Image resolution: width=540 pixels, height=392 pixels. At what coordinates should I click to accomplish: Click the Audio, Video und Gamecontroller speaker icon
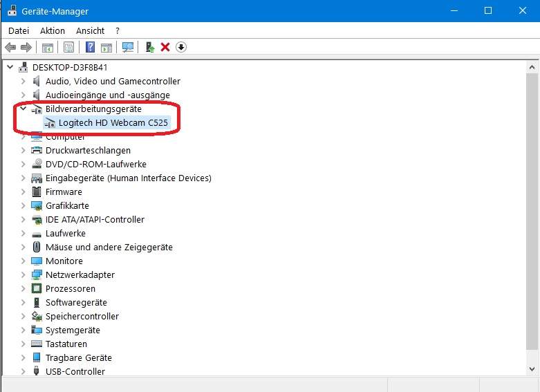point(37,82)
